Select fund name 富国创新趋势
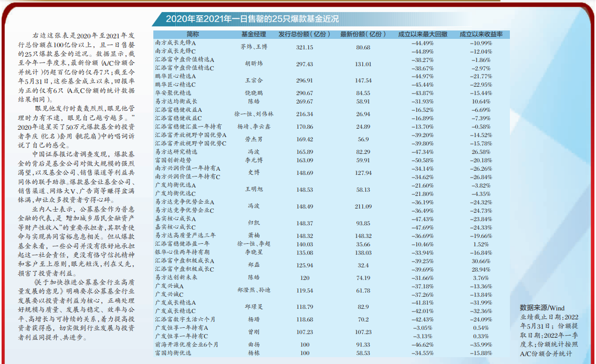 pyautogui.click(x=173, y=161)
